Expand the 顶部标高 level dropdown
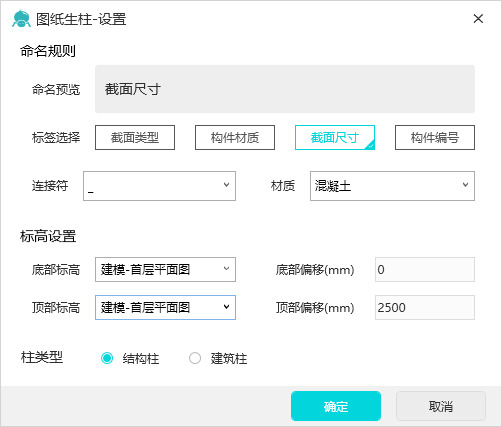Image resolution: width=502 pixels, height=427 pixels. [165, 307]
